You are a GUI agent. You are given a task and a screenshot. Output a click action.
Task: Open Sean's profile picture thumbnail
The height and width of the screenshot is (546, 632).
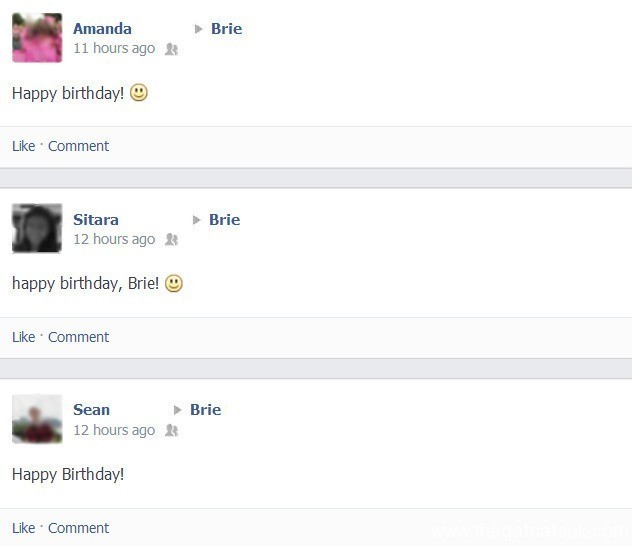pyautogui.click(x=37, y=419)
